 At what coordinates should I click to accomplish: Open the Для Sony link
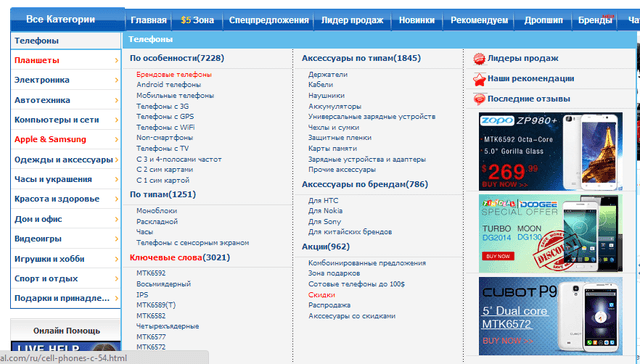[x=324, y=222]
